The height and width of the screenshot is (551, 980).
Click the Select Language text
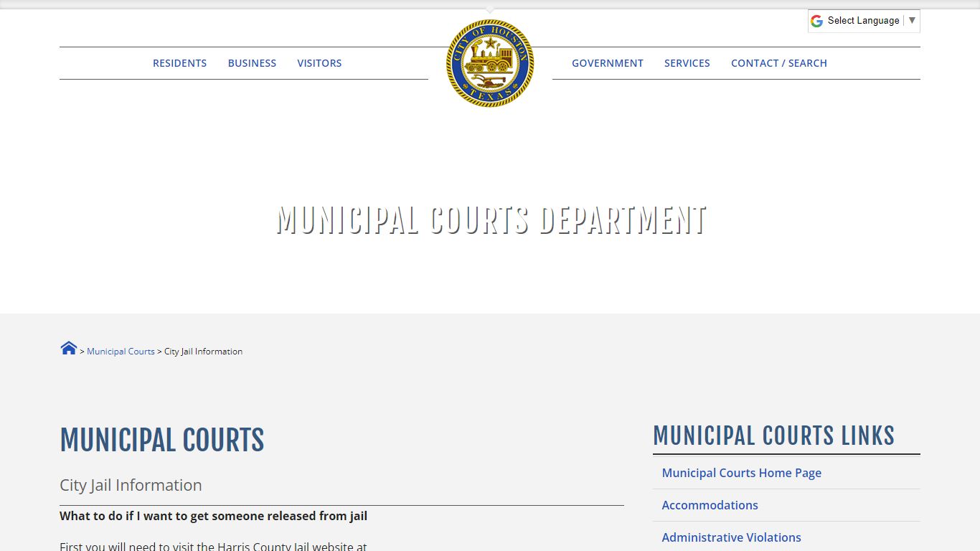click(x=863, y=21)
